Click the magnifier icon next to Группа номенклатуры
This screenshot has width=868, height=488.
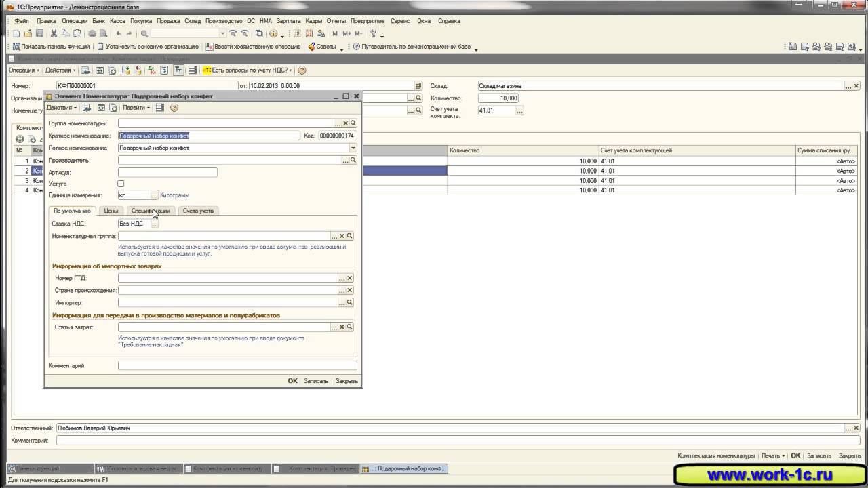[x=353, y=123]
